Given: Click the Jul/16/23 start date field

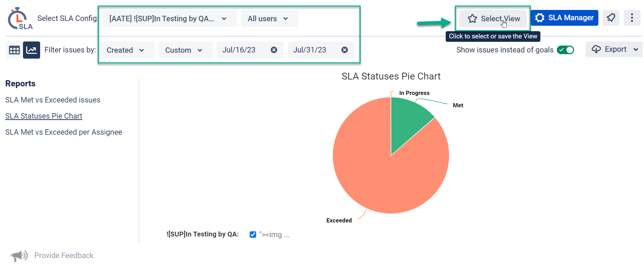Looking at the screenshot, I should point(239,50).
